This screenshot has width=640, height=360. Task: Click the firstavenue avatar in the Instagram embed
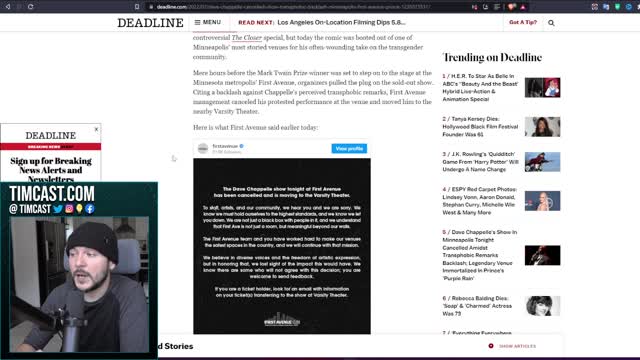coord(203,149)
